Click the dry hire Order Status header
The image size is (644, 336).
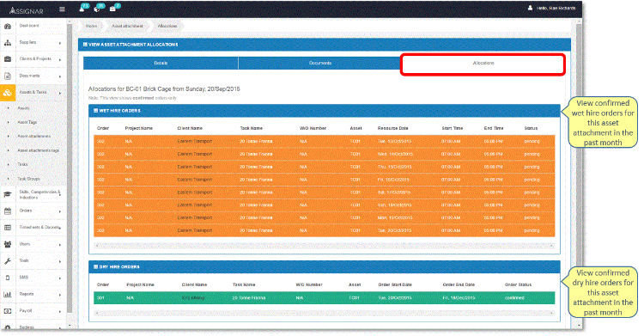pyautogui.click(x=518, y=284)
